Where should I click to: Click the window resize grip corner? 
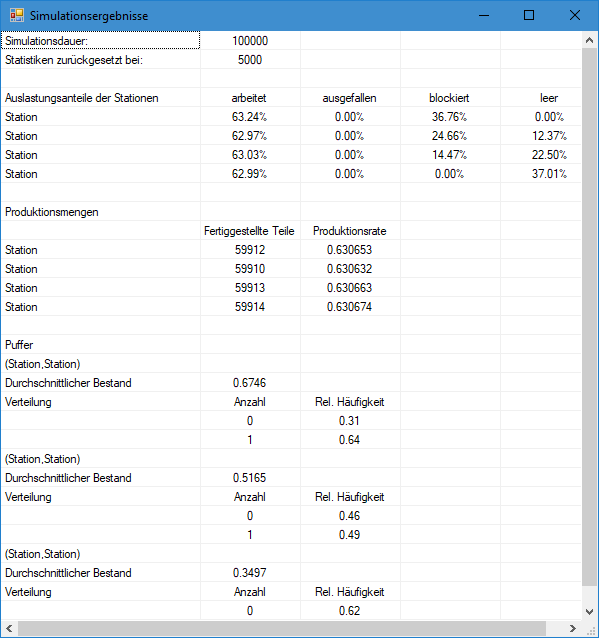[590, 629]
